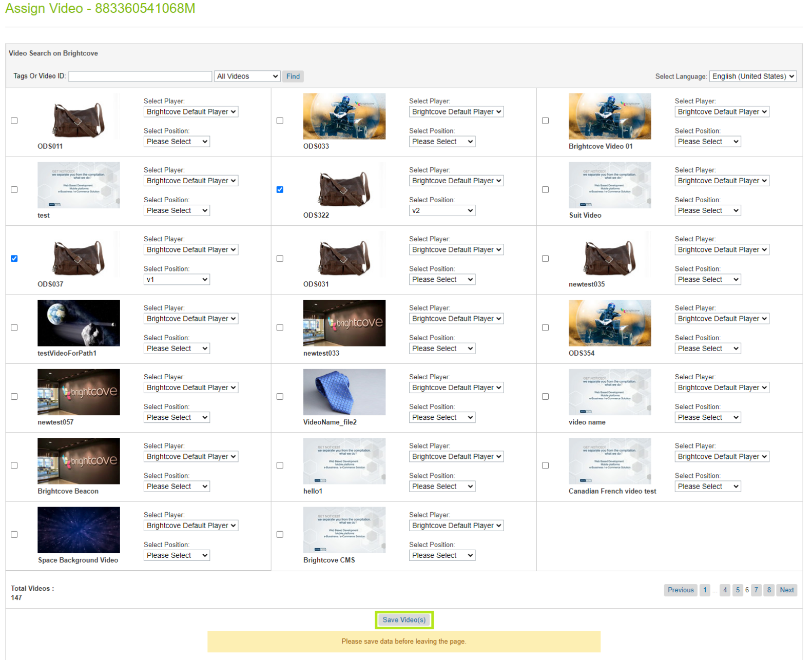Click the test video thumbnail
Viewport: 812px width, 660px height.
coord(79,185)
